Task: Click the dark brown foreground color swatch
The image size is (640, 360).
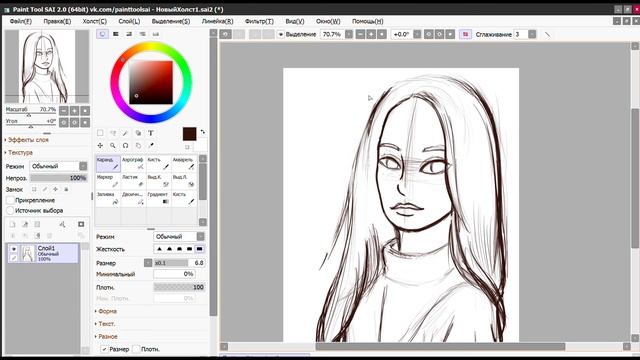Action: click(x=189, y=134)
